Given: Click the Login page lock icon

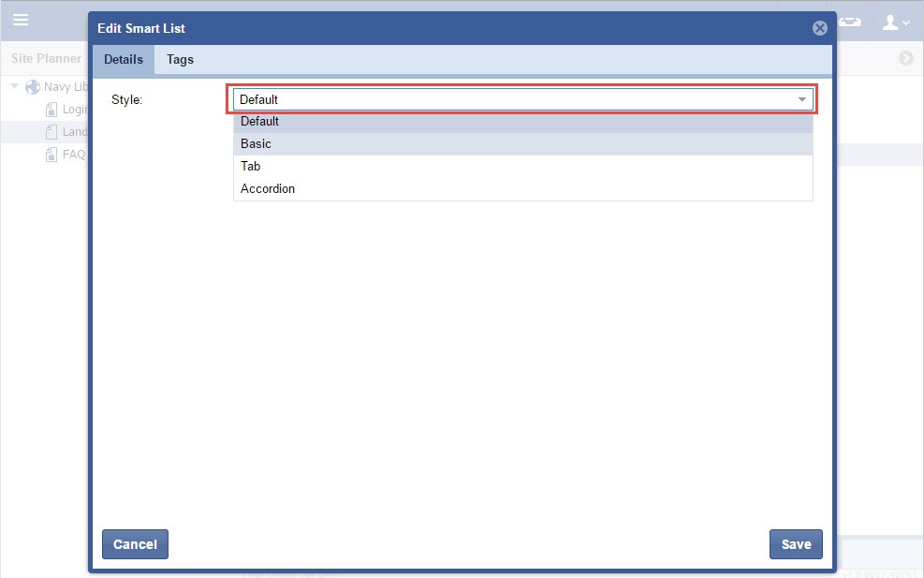Looking at the screenshot, I should (x=51, y=110).
